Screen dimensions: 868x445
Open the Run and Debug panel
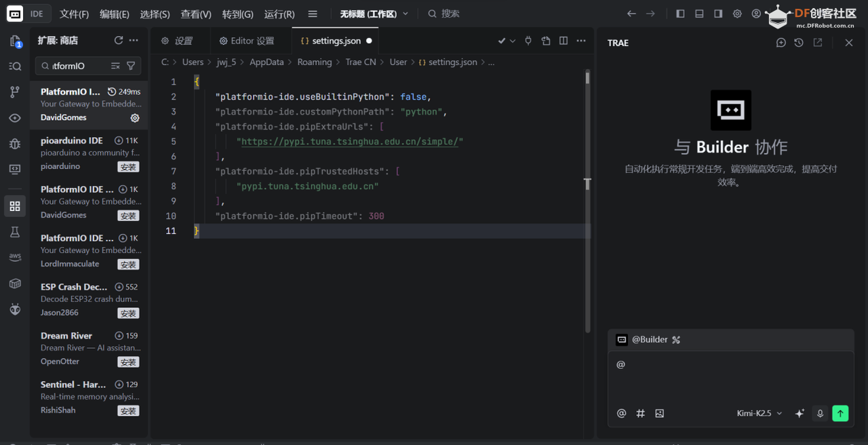[x=15, y=144]
